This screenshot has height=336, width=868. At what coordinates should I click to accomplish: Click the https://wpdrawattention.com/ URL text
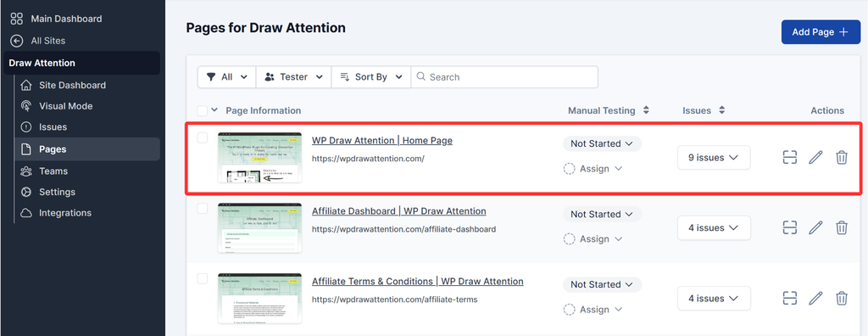tap(368, 159)
